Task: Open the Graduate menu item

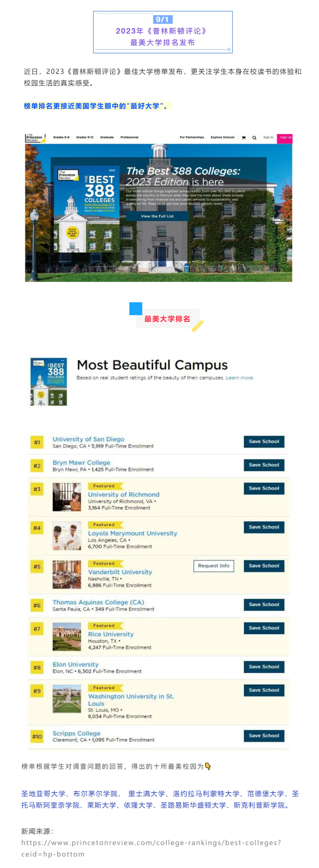Action: point(107,137)
